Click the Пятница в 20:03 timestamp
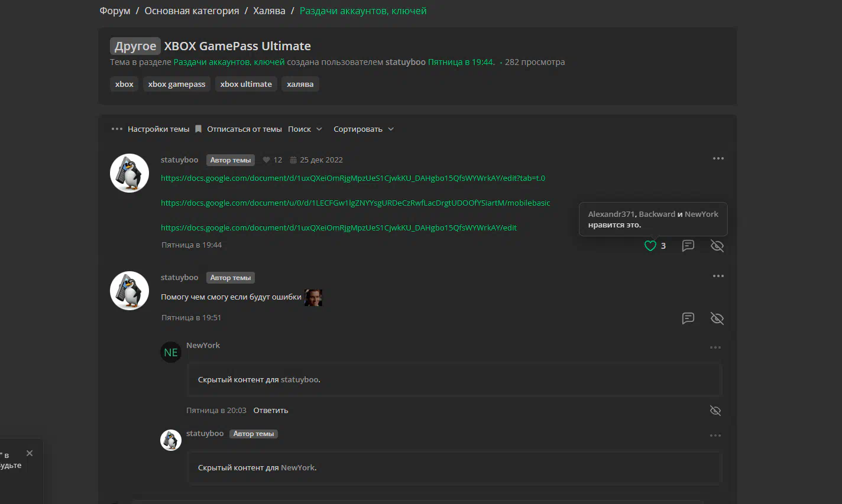This screenshot has width=842, height=504. pyautogui.click(x=216, y=410)
